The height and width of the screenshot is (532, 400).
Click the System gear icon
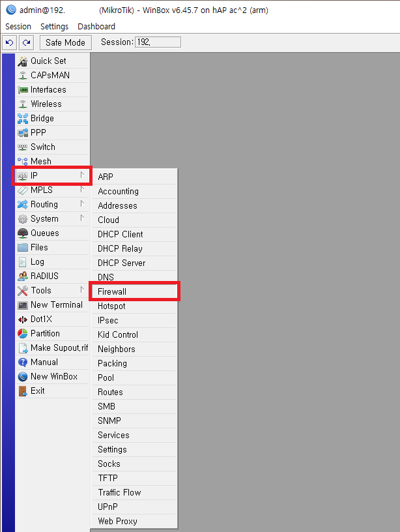23,219
